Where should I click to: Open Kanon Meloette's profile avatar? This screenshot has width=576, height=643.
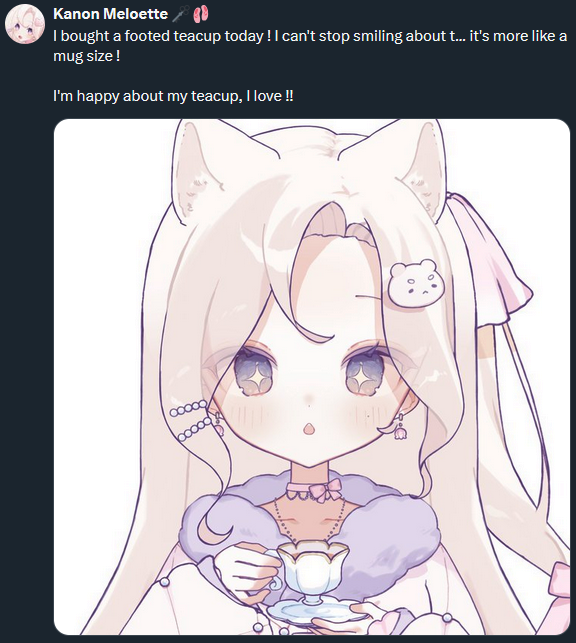click(x=25, y=24)
